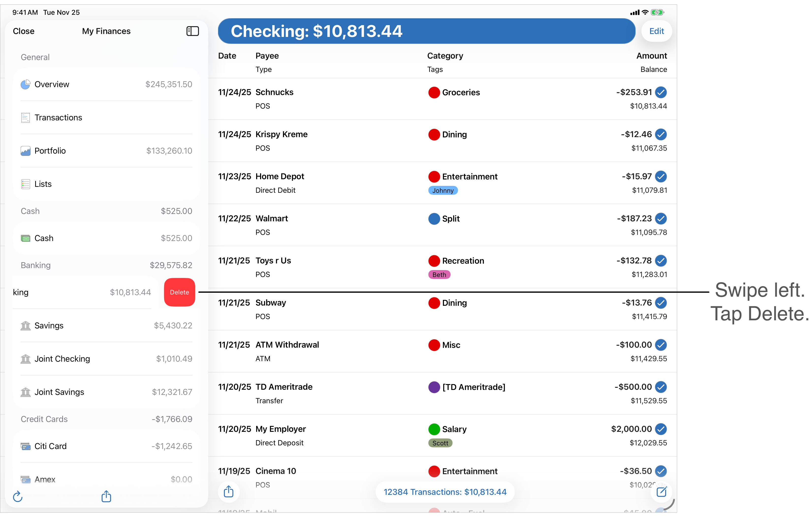Tap the red Delete button
The width and height of the screenshot is (812, 517).
179,292
